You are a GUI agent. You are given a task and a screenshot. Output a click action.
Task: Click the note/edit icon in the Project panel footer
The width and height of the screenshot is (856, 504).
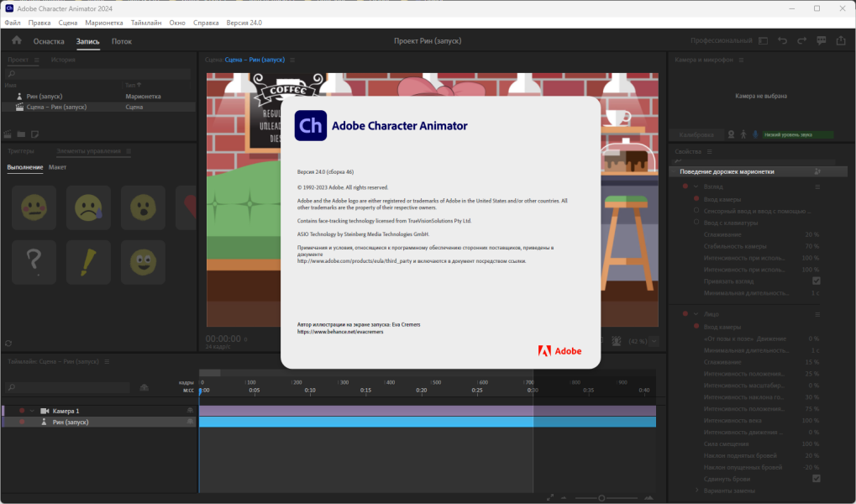click(x=34, y=134)
